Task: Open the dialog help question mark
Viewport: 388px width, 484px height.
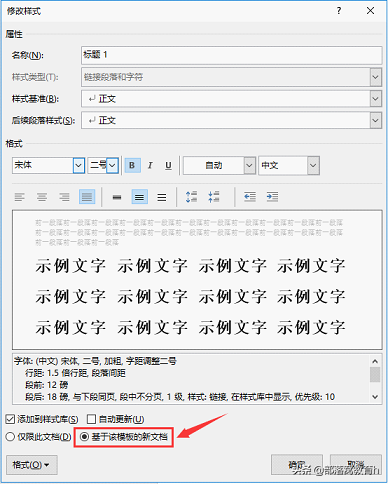Action: click(x=339, y=11)
